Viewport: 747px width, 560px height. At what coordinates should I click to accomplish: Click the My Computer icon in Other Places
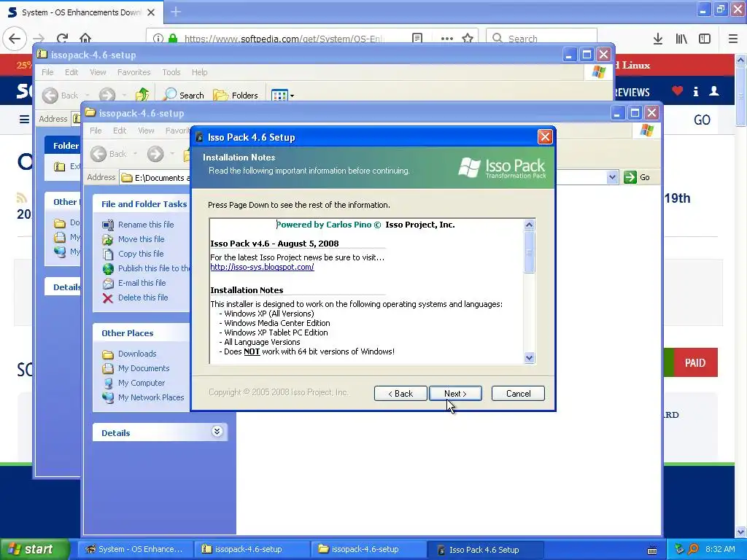[x=108, y=384]
